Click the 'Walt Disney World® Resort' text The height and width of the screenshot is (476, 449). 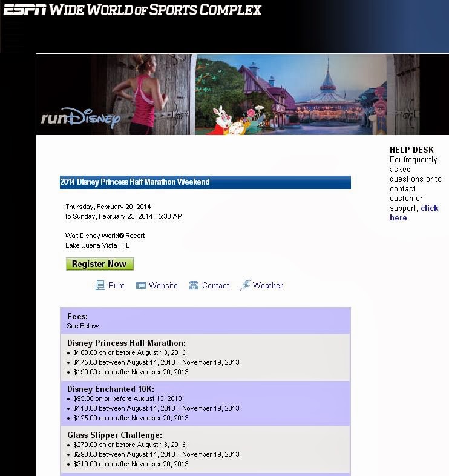105,236
